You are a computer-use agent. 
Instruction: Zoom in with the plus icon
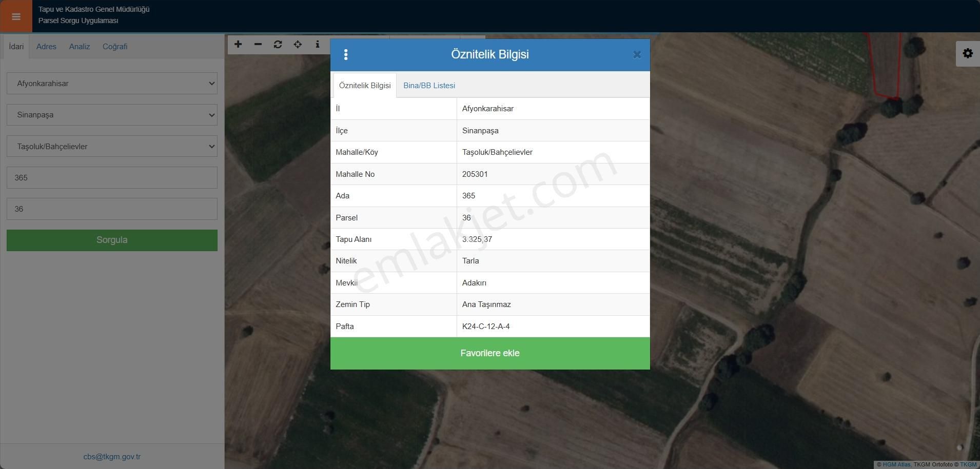pyautogui.click(x=238, y=45)
